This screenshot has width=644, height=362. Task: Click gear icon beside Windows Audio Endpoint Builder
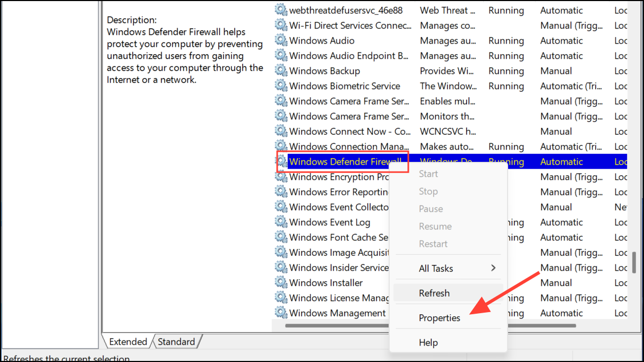point(280,56)
